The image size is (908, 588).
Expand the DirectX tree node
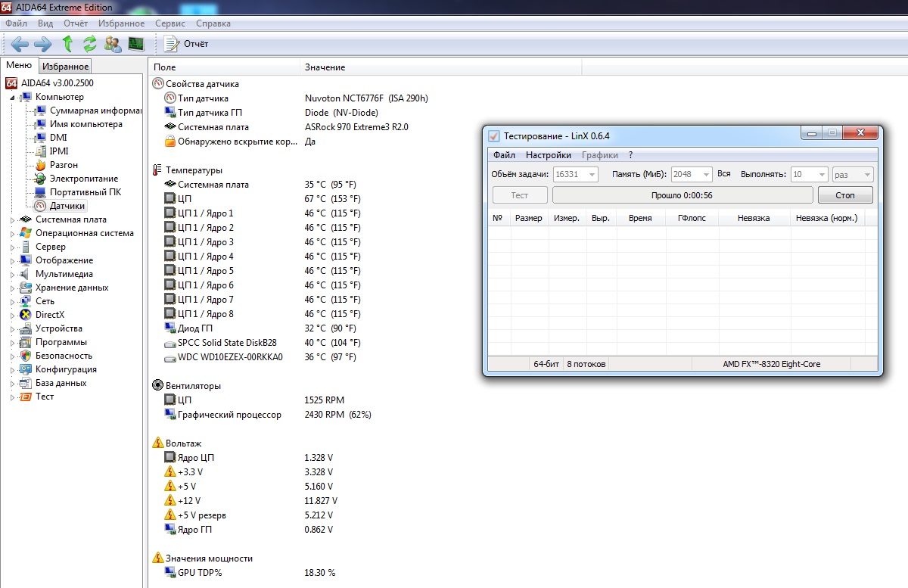click(x=13, y=315)
